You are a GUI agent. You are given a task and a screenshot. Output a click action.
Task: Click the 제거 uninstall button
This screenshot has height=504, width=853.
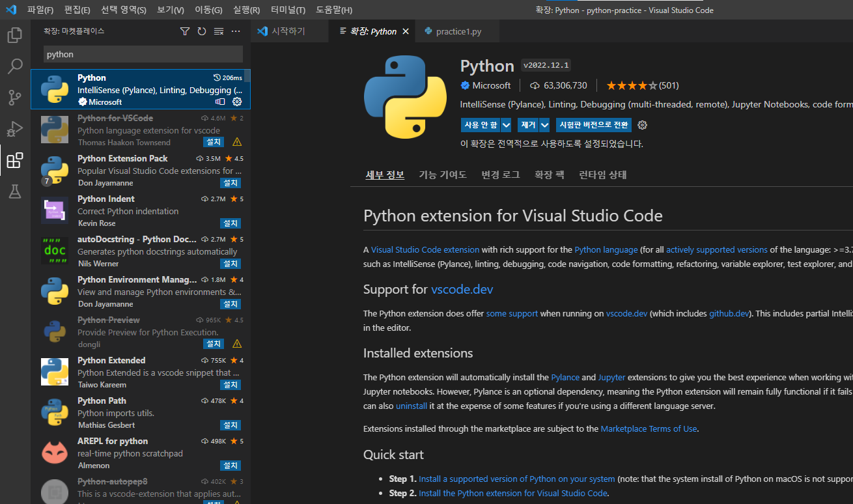coord(528,125)
